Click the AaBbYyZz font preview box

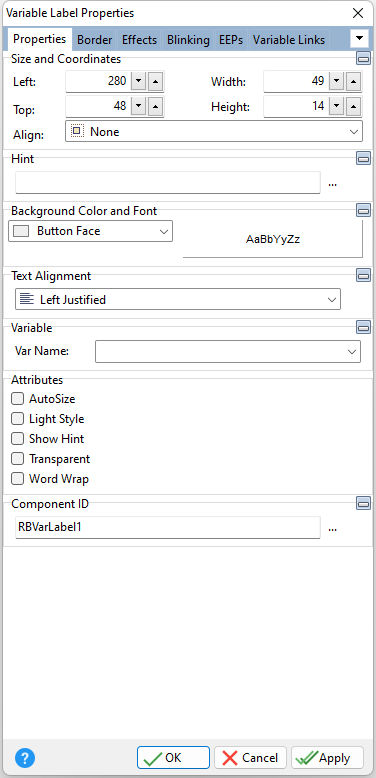(273, 239)
